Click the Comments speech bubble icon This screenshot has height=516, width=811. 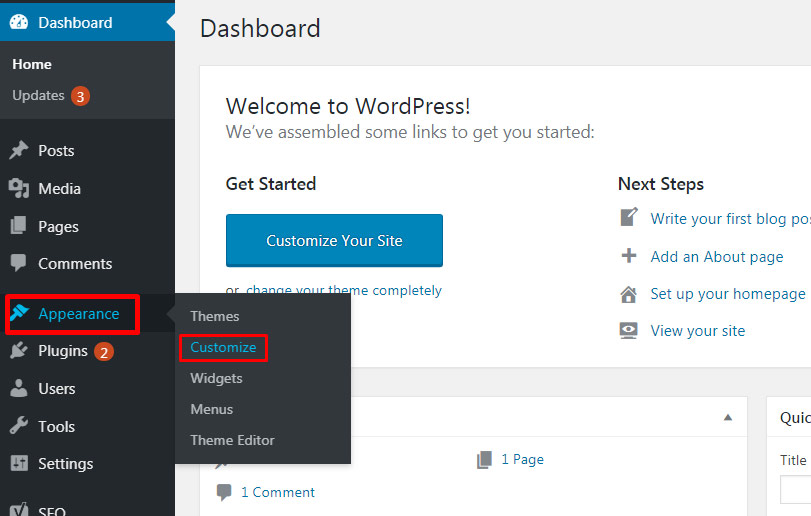pos(19,263)
